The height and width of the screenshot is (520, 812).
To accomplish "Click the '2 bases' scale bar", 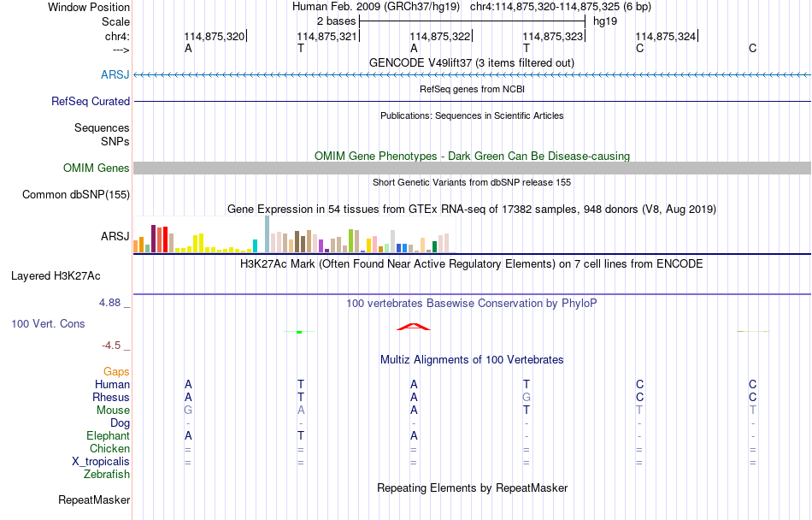I will 472,21.
